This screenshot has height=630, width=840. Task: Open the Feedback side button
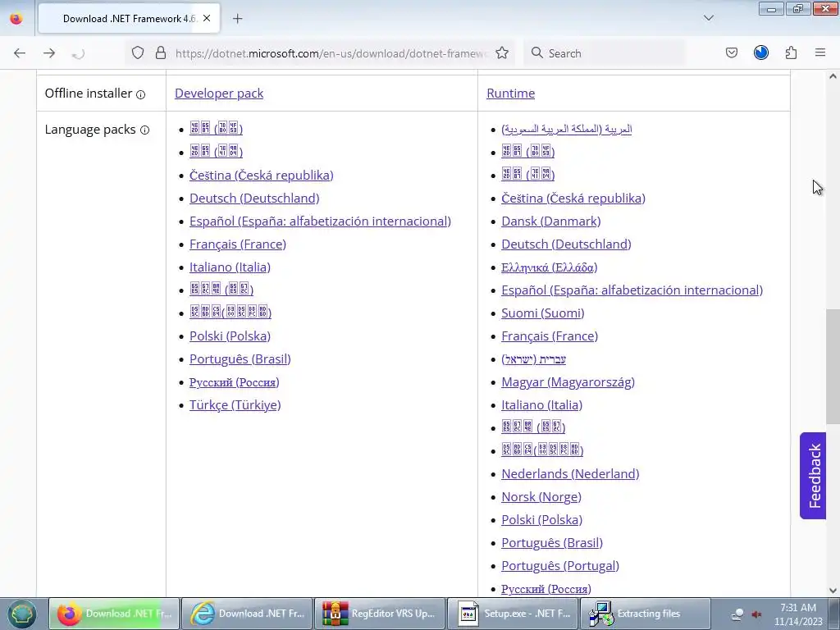813,476
